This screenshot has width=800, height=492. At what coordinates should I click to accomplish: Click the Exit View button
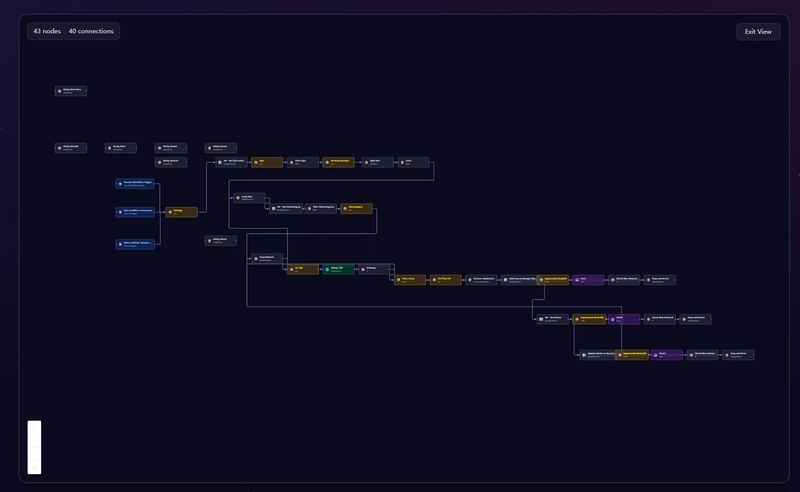coord(757,31)
